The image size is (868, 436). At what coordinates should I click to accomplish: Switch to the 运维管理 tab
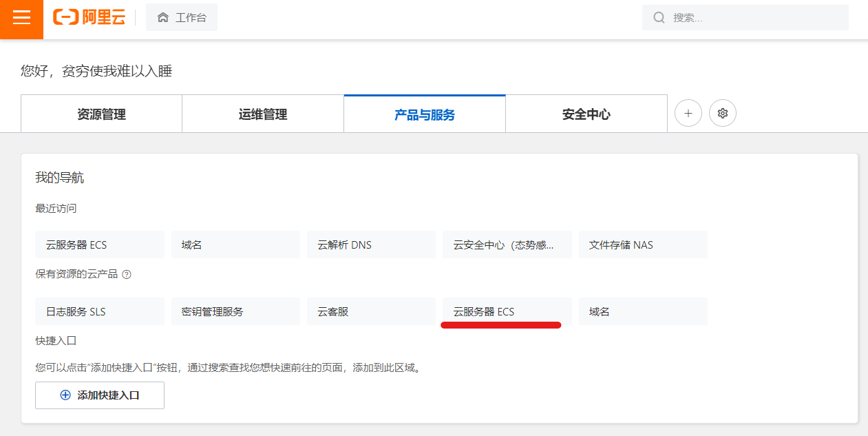tap(263, 114)
